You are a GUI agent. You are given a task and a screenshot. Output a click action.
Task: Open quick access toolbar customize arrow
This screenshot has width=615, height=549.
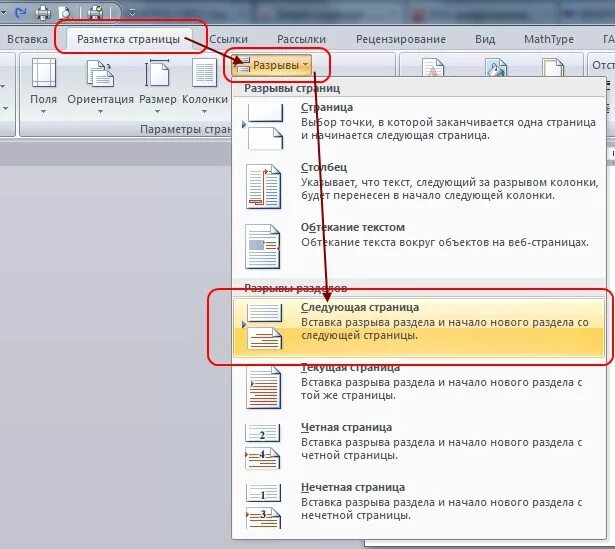point(132,13)
